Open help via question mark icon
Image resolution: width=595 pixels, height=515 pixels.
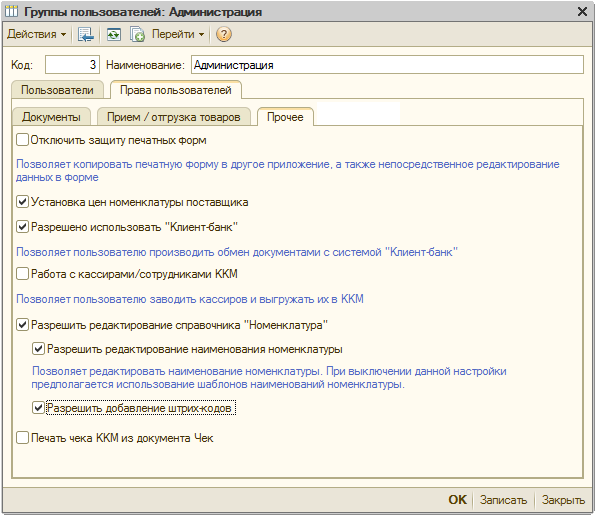click(224, 35)
